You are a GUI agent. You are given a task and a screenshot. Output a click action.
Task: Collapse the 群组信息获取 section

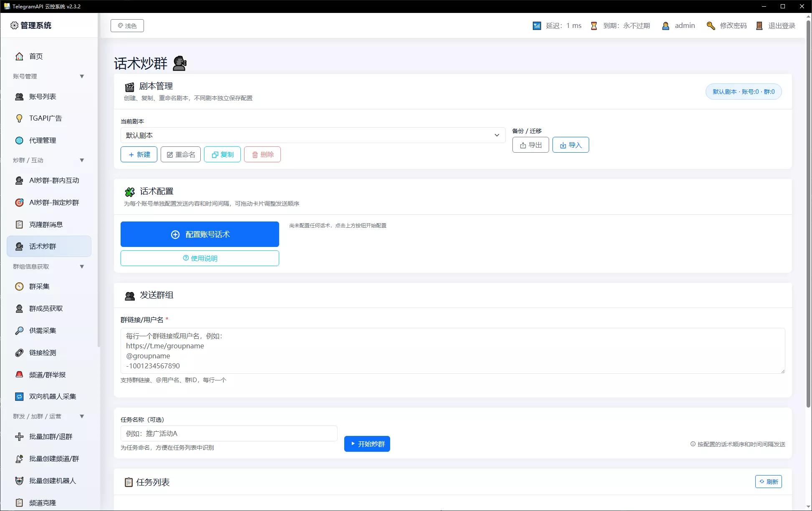pyautogui.click(x=82, y=267)
